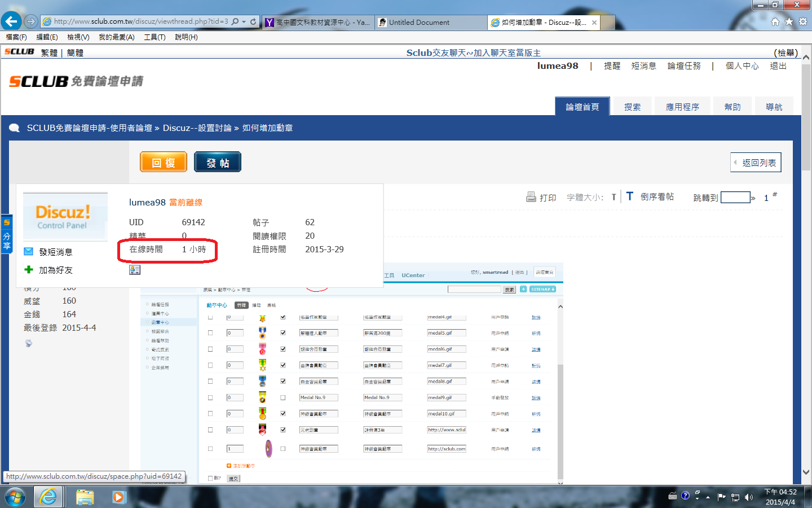Click the browser address bar URL
Screen dimensions: 812x508
pyautogui.click(x=141, y=21)
